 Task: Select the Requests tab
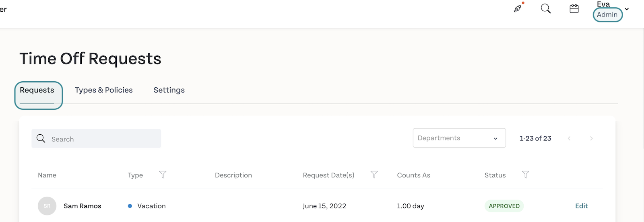click(x=37, y=90)
